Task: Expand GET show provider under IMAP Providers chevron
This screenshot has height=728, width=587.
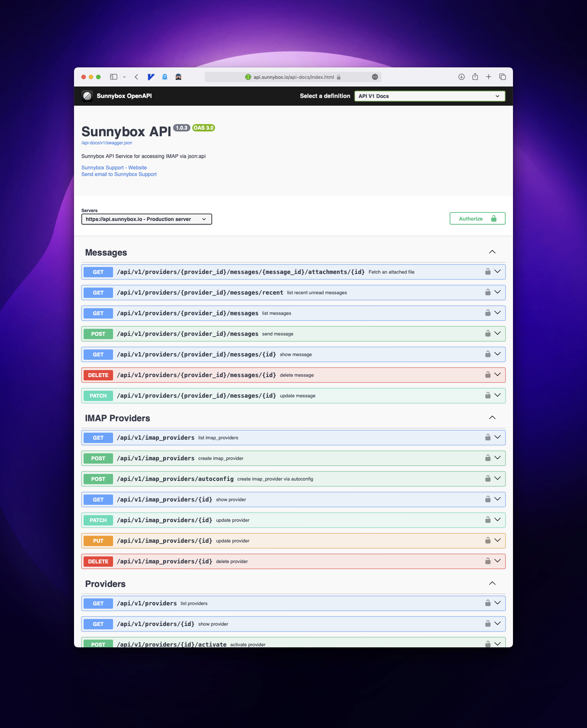Action: click(498, 499)
